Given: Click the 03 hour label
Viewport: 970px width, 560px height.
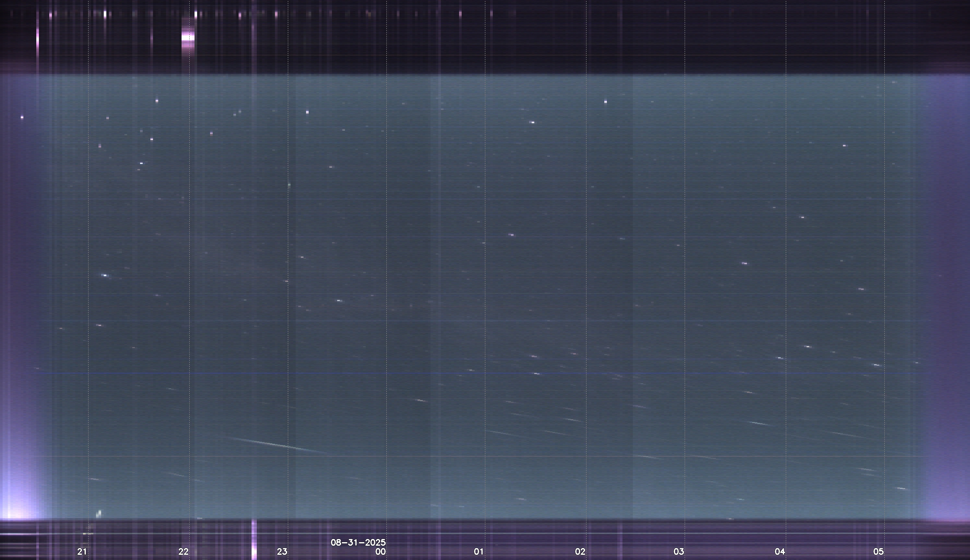Looking at the screenshot, I should [679, 551].
